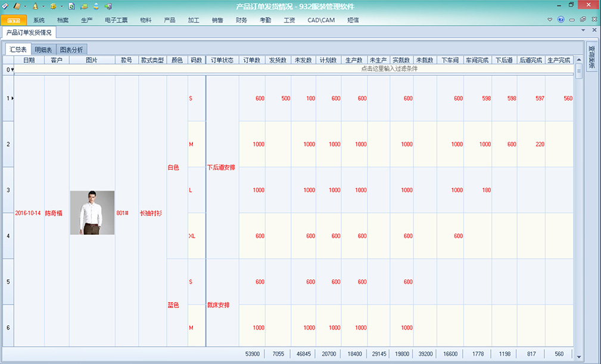The image size is (601, 364).
Task: Open the 财务 menu
Action: click(x=241, y=20)
